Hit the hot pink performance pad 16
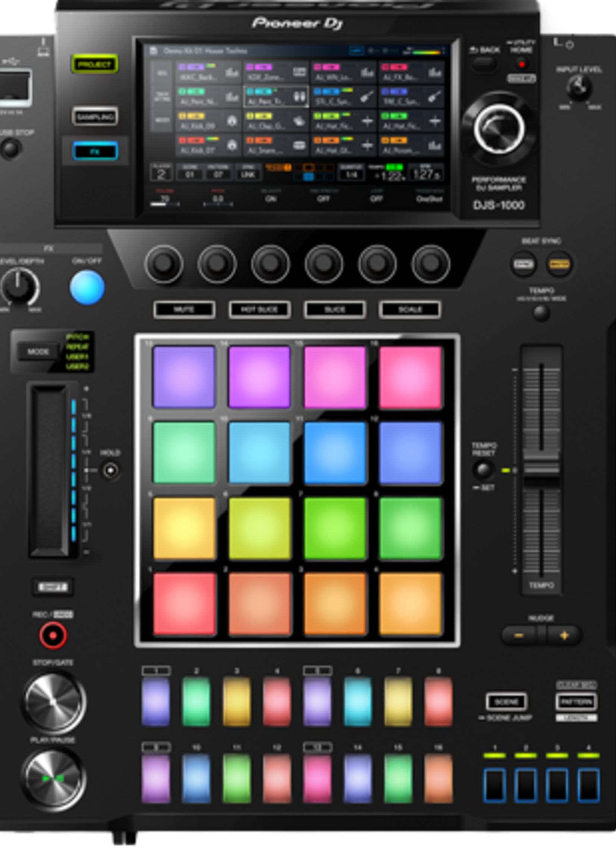This screenshot has height=863, width=616. click(x=411, y=377)
